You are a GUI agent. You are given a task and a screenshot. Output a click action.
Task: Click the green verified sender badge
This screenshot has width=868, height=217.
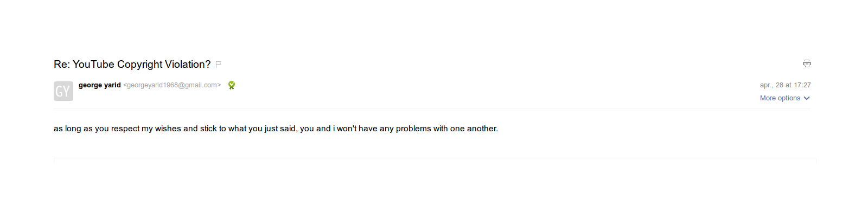[232, 85]
